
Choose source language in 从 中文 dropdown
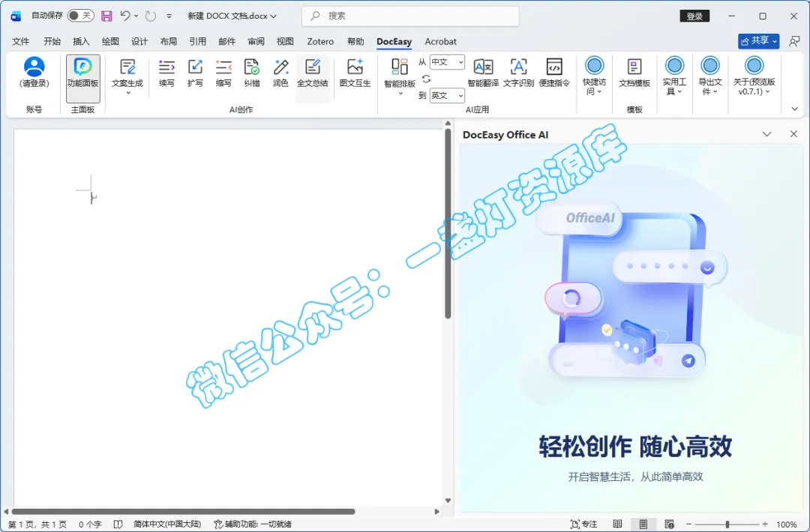[x=447, y=62]
